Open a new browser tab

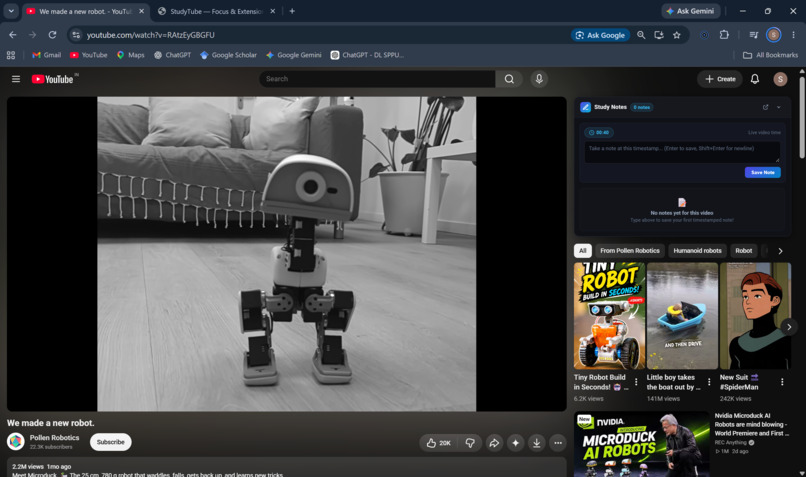(x=292, y=11)
